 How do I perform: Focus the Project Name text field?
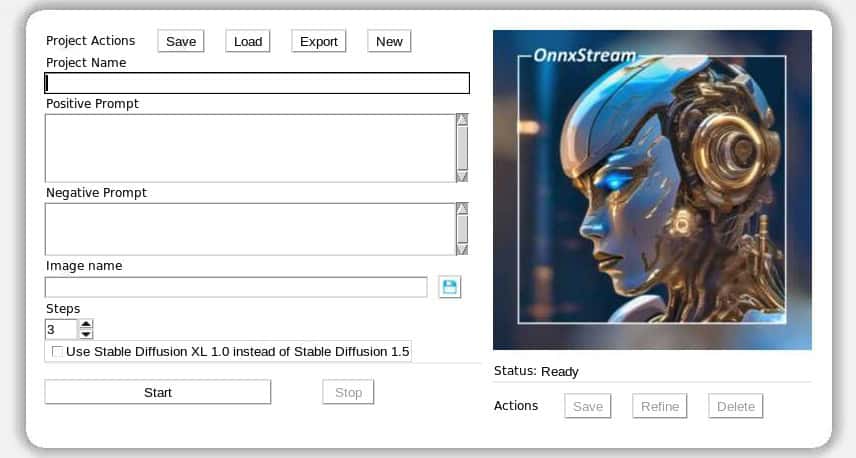pyautogui.click(x=257, y=84)
